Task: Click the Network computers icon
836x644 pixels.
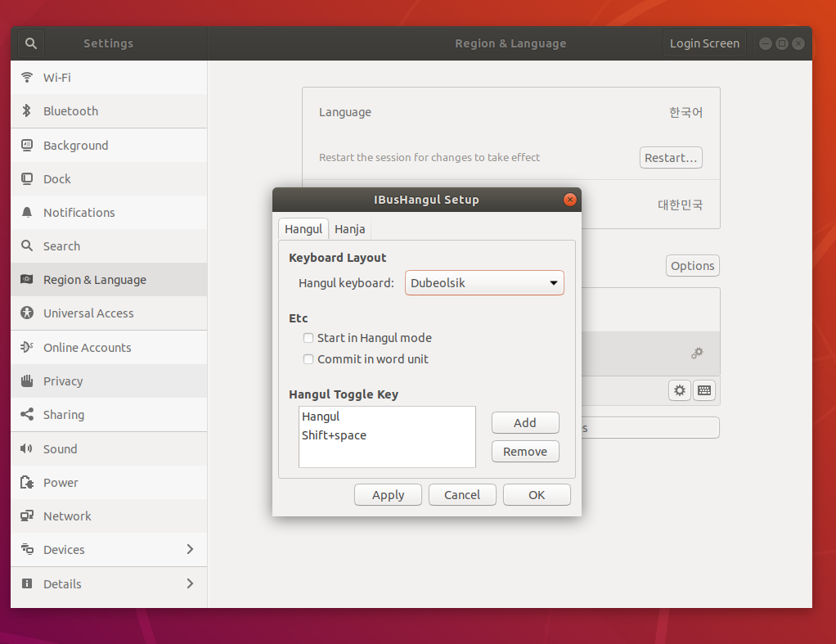Action: (27, 516)
